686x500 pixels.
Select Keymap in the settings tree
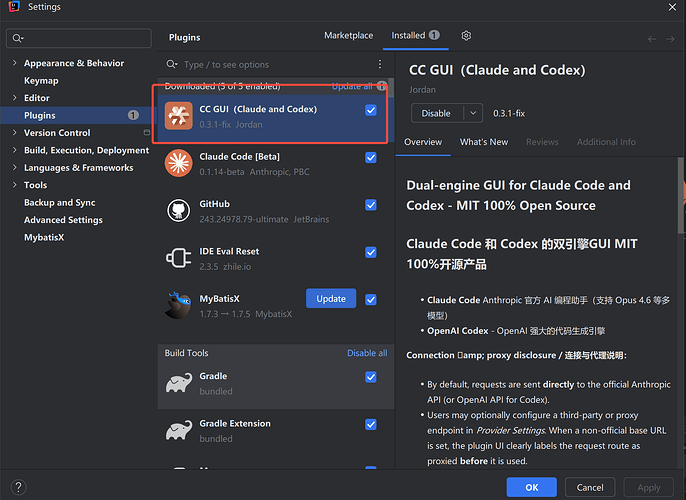pyautogui.click(x=41, y=80)
